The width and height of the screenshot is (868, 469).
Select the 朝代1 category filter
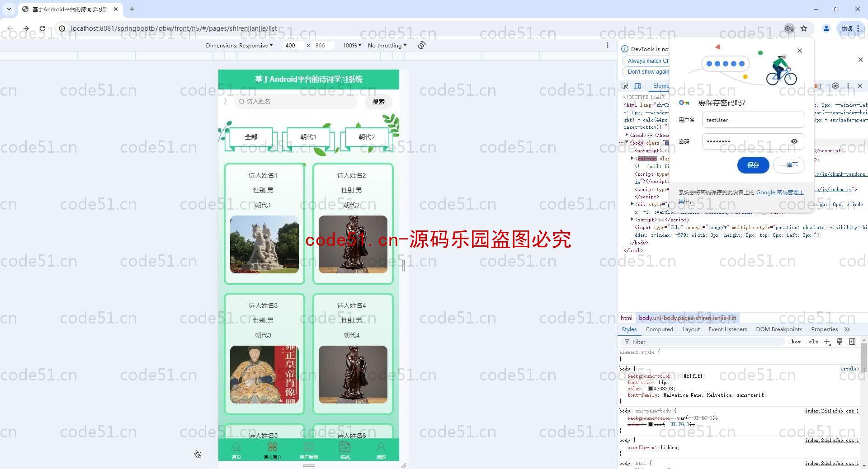point(308,137)
